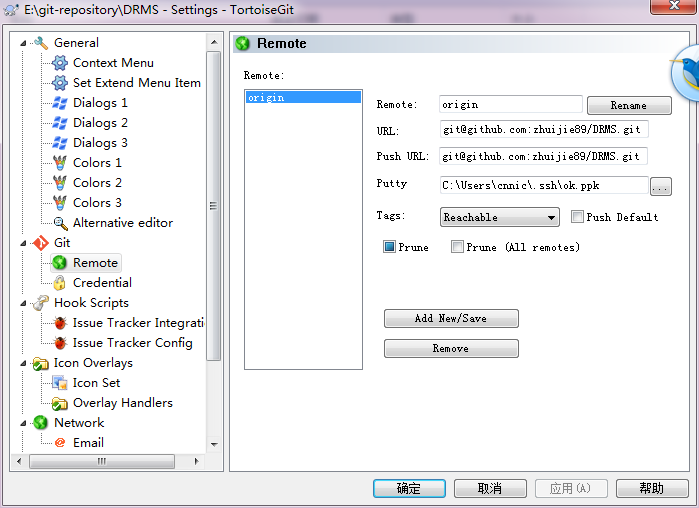Click the Remote globe icon in tree

click(60, 263)
